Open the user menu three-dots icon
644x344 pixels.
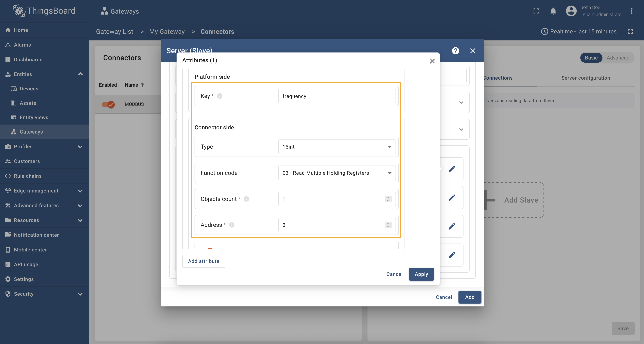click(x=631, y=11)
